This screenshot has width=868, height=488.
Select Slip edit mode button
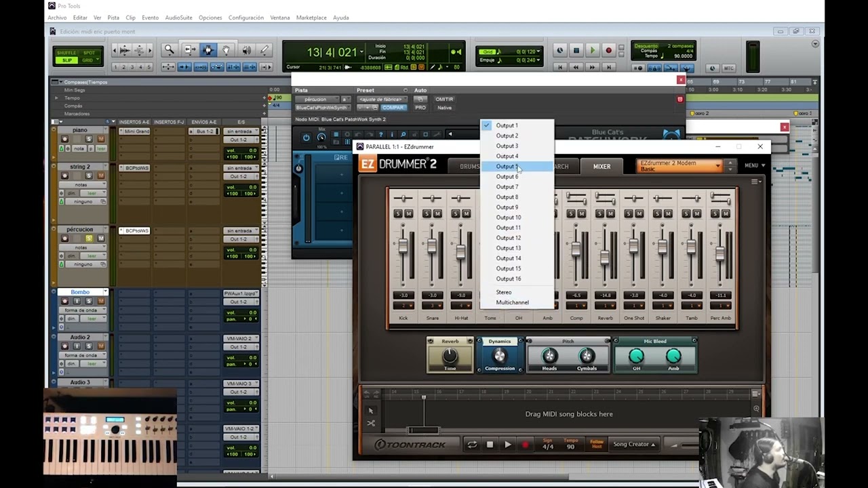(x=66, y=60)
